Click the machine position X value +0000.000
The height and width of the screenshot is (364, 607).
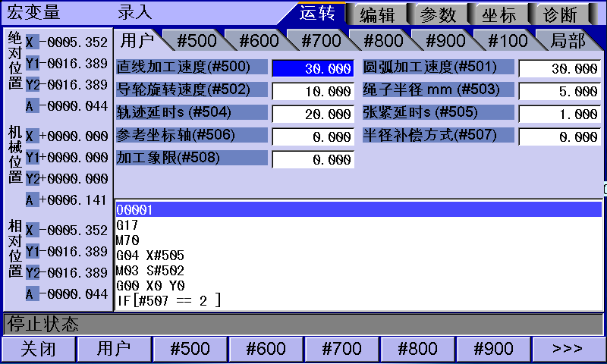point(74,136)
